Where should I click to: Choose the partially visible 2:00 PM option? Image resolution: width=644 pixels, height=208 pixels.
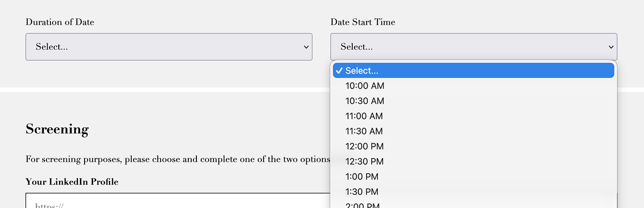pos(362,205)
